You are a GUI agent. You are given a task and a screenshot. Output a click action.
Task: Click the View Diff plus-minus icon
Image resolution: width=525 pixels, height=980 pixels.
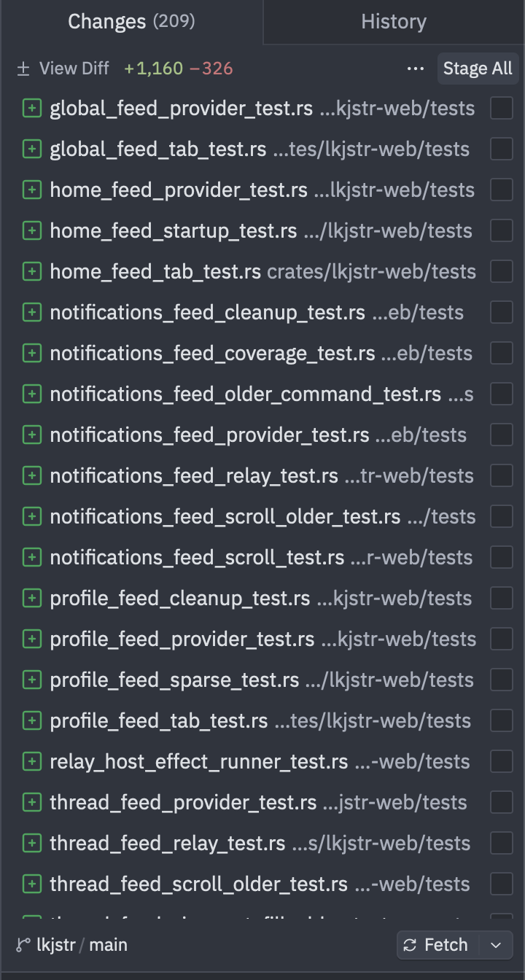click(23, 69)
